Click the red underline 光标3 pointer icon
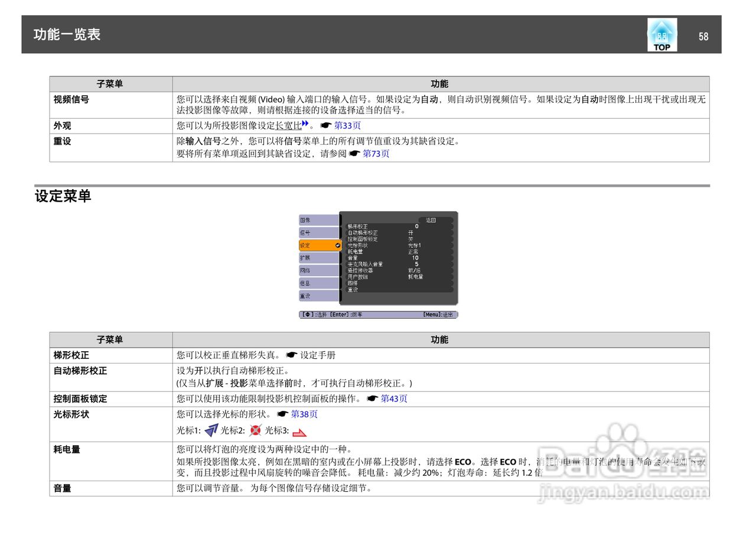 coord(299,432)
